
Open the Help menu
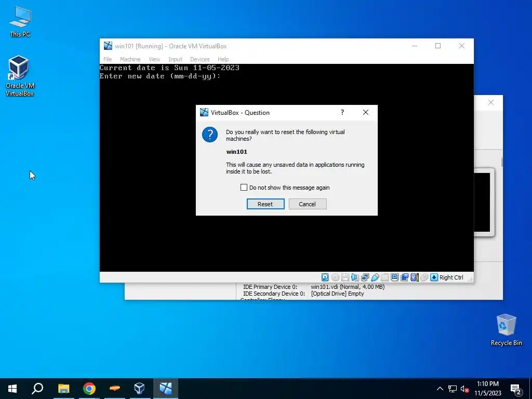tap(223, 59)
